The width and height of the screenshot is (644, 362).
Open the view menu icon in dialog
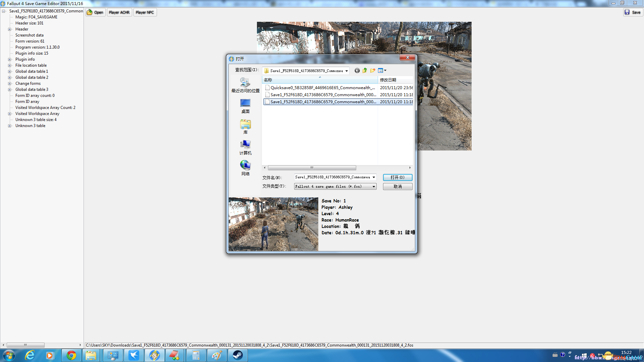pos(382,70)
